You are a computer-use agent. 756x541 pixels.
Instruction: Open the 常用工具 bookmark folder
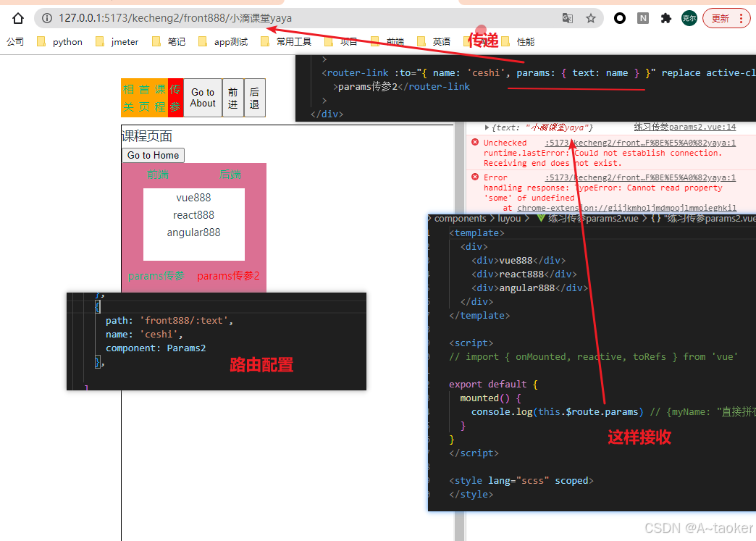click(286, 42)
